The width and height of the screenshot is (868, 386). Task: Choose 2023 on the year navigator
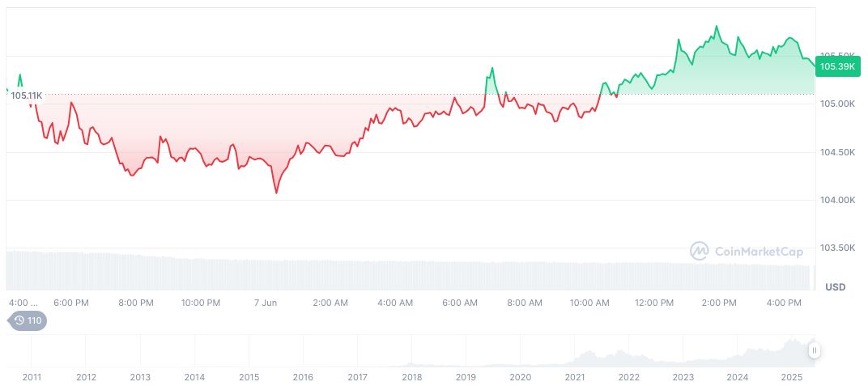point(683,377)
